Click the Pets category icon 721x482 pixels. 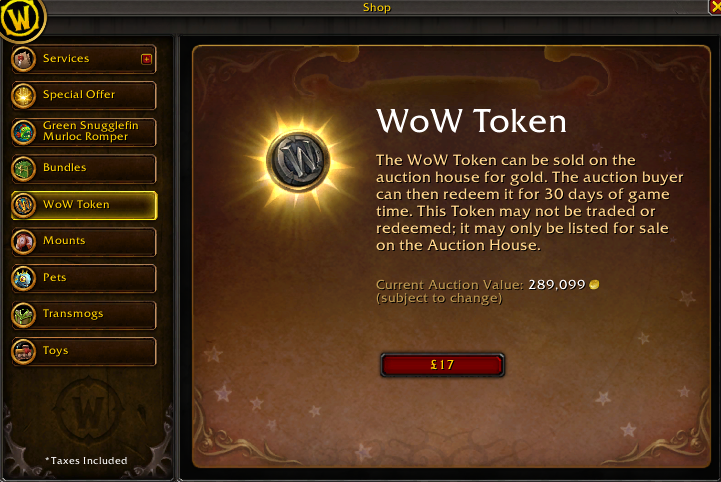click(23, 278)
